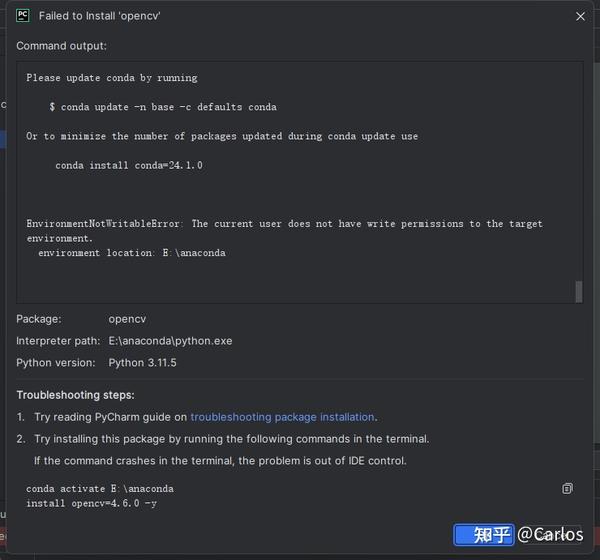
Task: Select the 'opencv' package name value
Action: point(127,319)
